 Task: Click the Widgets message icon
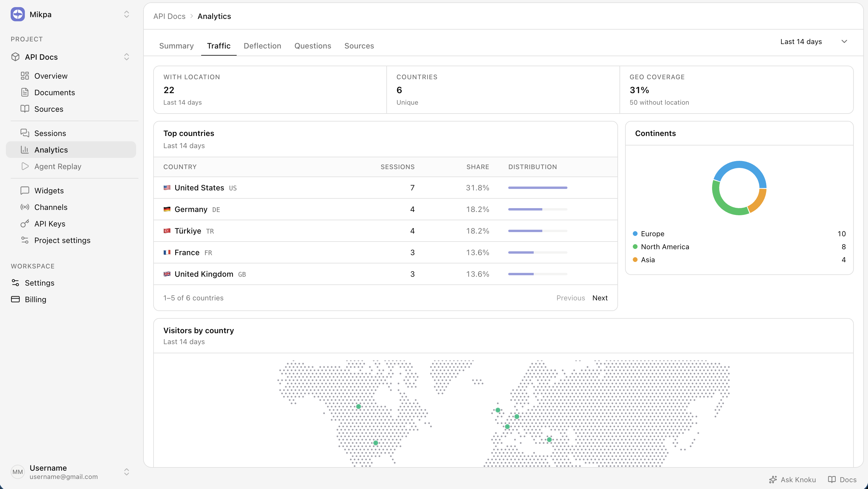pos(25,190)
